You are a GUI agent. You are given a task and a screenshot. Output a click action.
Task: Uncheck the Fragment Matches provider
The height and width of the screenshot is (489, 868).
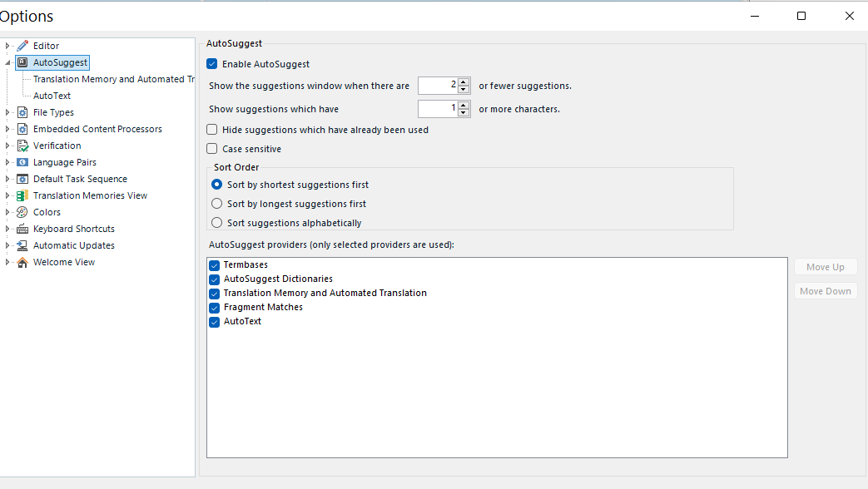coord(214,308)
